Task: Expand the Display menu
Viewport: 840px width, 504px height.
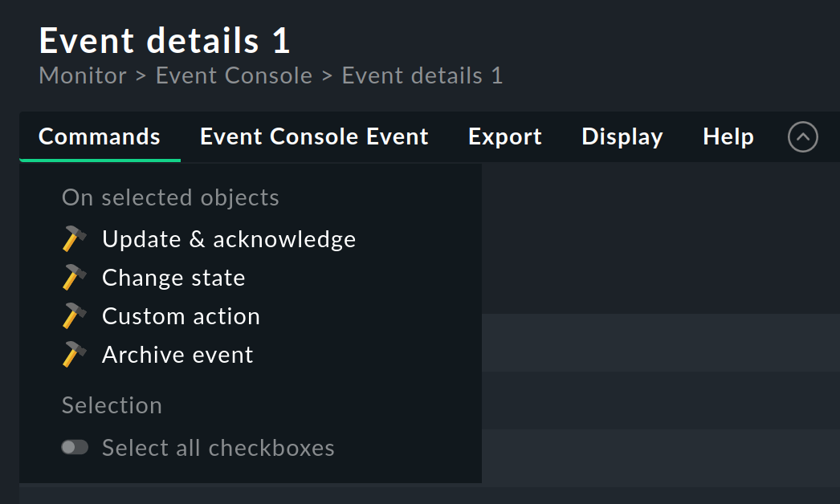Action: tap(622, 137)
